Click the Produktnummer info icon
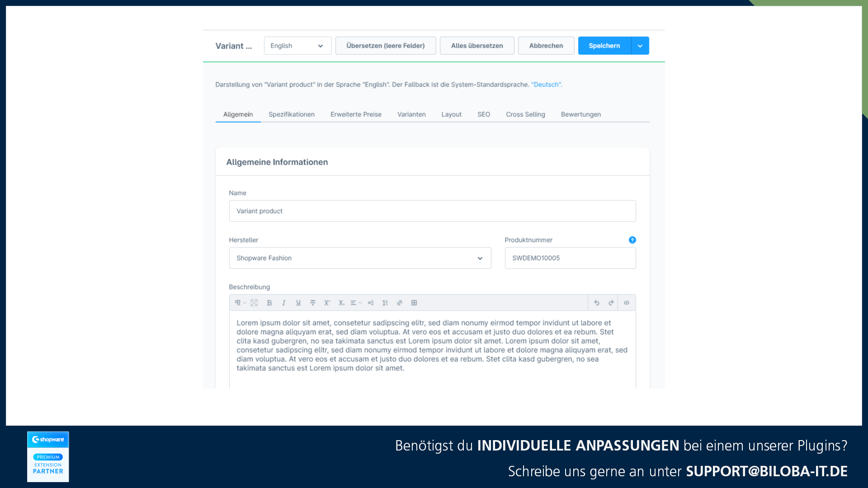868x488 pixels. [632, 240]
